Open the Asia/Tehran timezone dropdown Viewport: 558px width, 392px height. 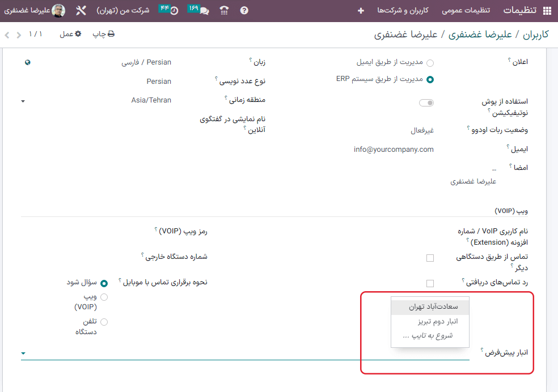click(x=23, y=101)
